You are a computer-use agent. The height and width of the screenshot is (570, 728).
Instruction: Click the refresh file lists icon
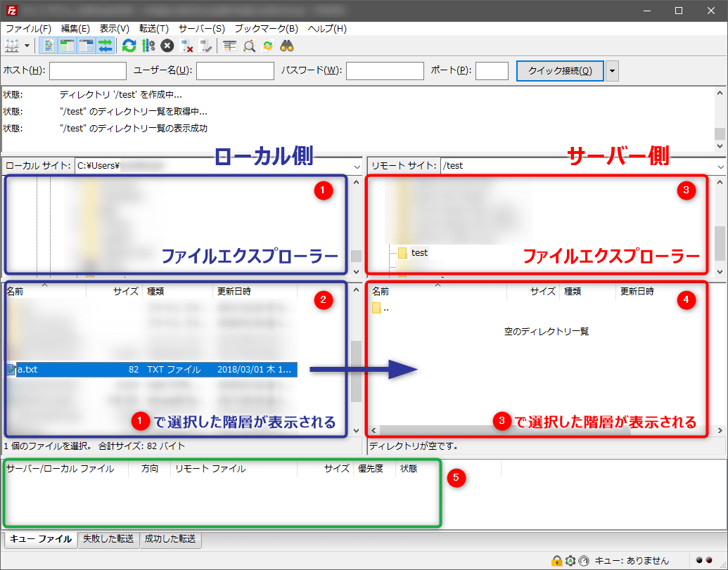(129, 46)
